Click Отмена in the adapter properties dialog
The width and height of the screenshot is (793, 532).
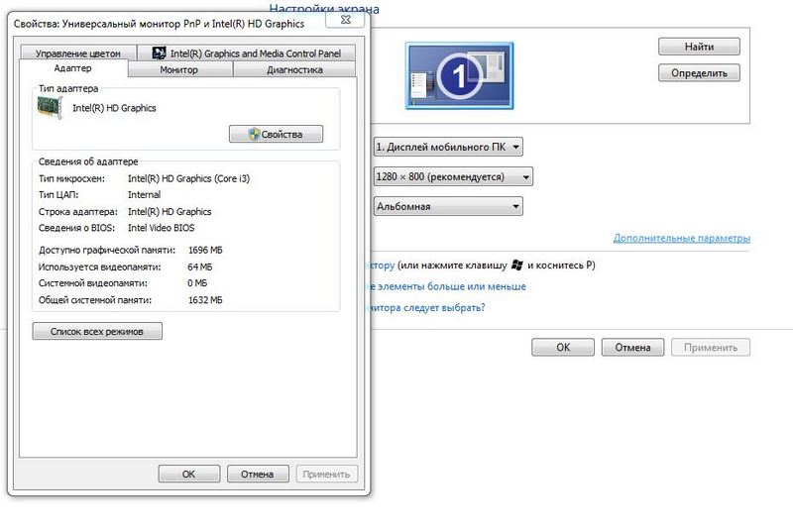pyautogui.click(x=258, y=475)
